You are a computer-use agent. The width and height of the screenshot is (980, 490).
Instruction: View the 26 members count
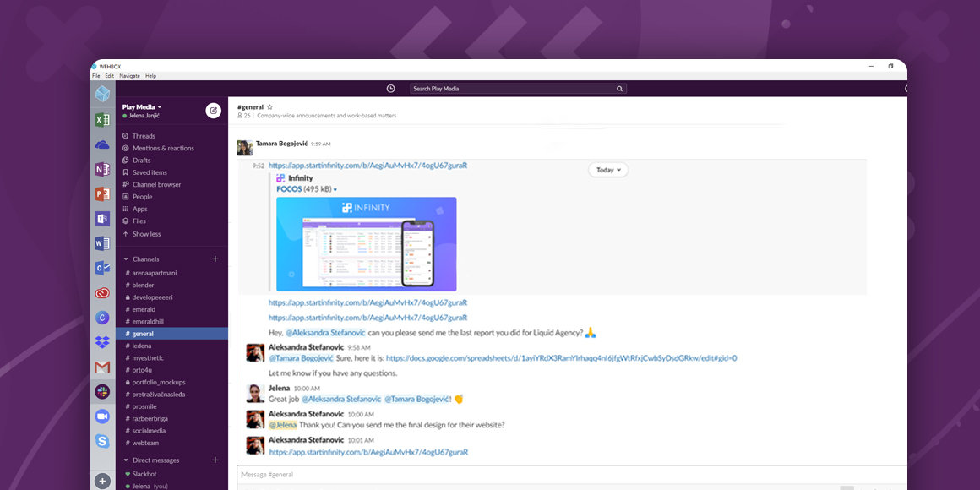click(244, 116)
